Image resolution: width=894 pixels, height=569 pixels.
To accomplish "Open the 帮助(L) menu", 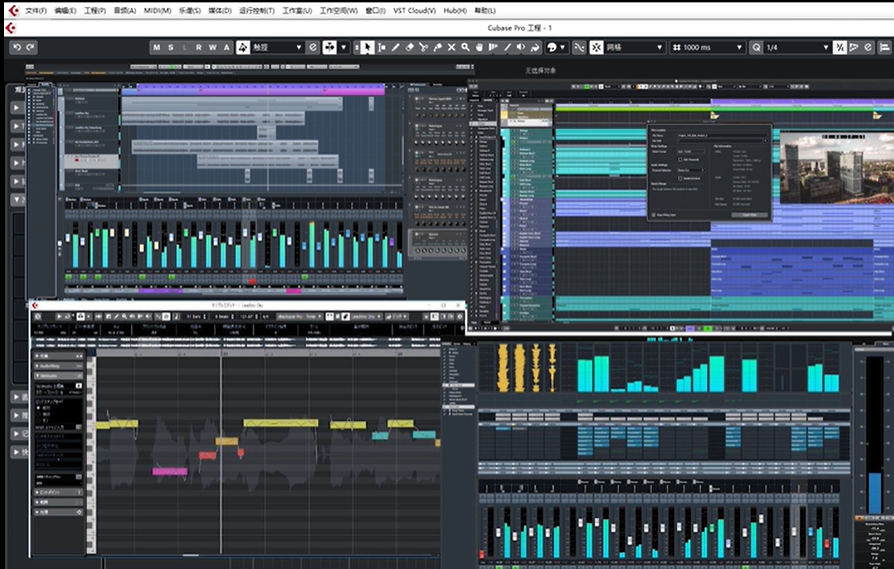I will 485,11.
